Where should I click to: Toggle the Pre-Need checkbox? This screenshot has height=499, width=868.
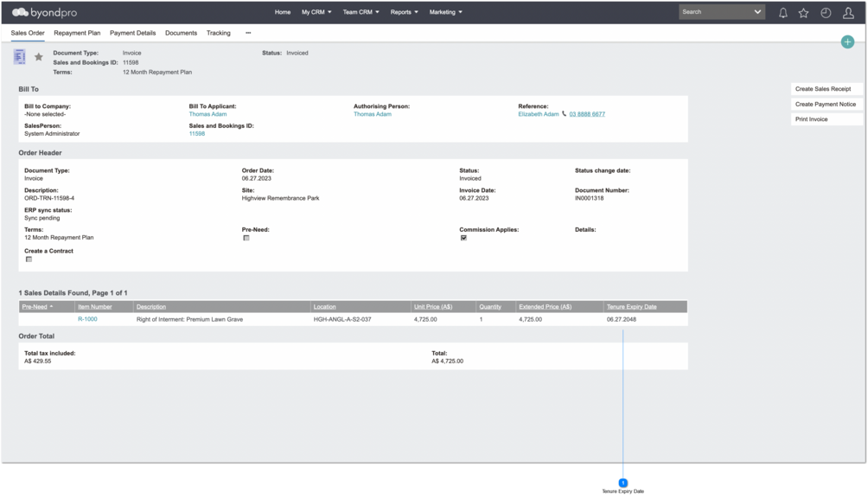point(246,238)
